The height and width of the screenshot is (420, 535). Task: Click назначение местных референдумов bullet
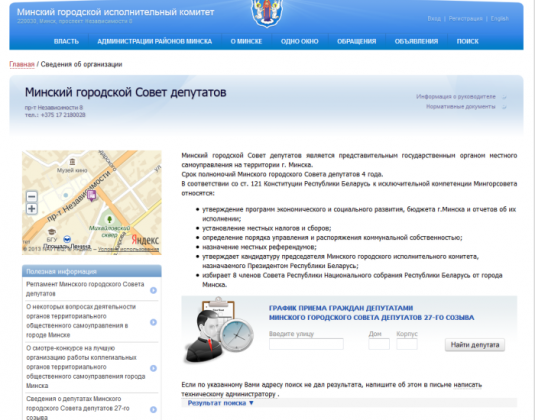pyautogui.click(x=259, y=247)
